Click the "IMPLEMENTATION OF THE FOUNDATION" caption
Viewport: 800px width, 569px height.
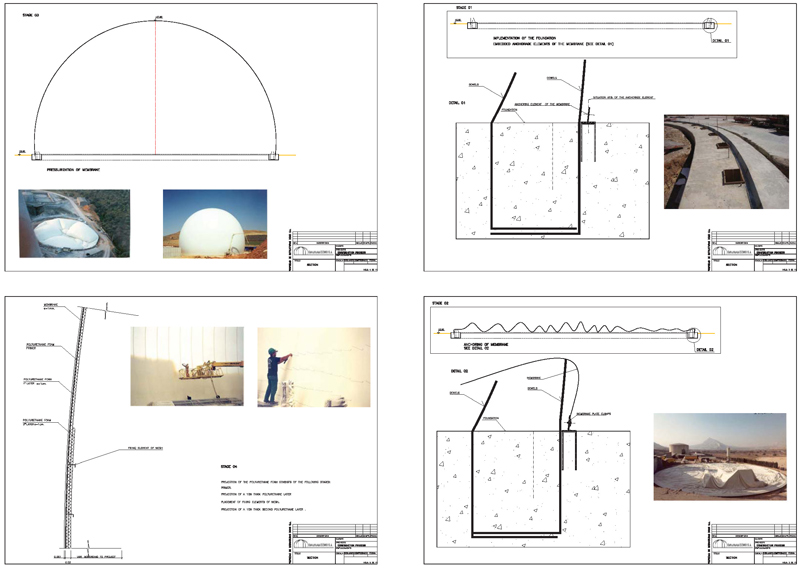(x=524, y=38)
